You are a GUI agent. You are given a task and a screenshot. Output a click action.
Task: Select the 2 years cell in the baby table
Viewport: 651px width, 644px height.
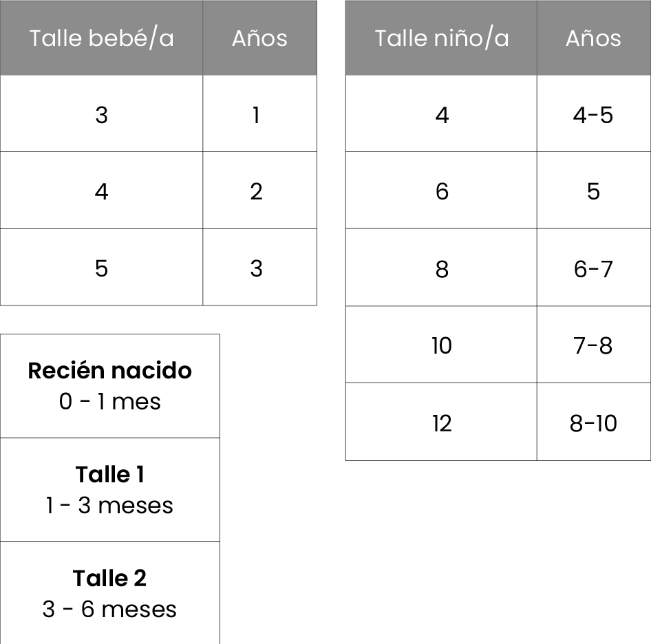[260, 190]
